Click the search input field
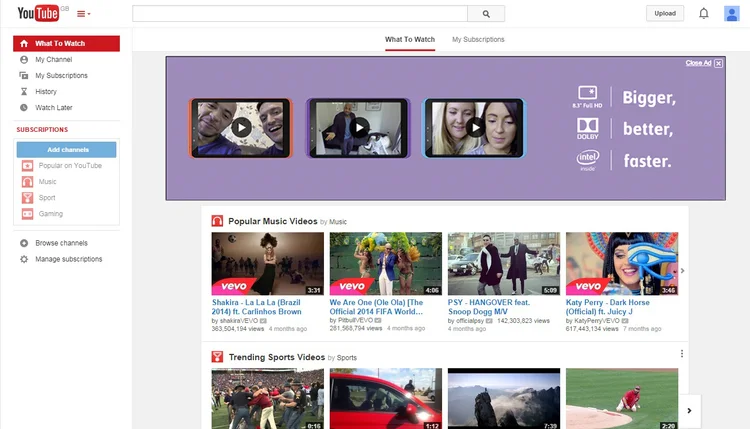 (300, 14)
